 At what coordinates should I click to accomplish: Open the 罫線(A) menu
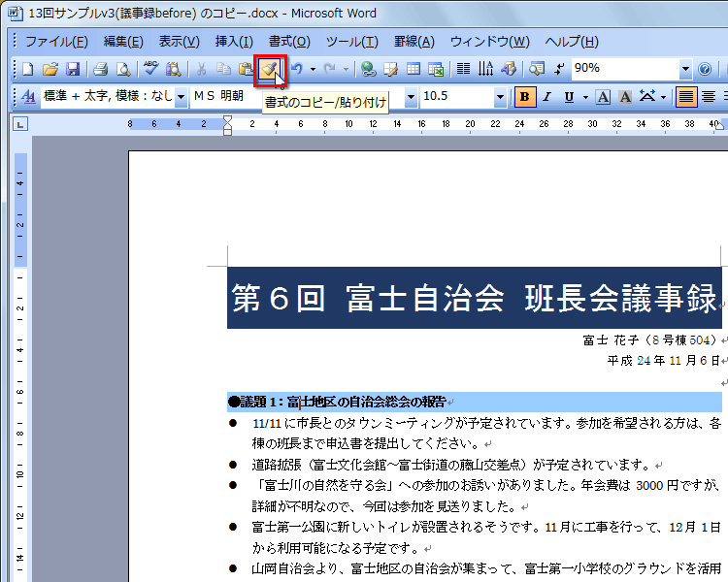pyautogui.click(x=414, y=42)
